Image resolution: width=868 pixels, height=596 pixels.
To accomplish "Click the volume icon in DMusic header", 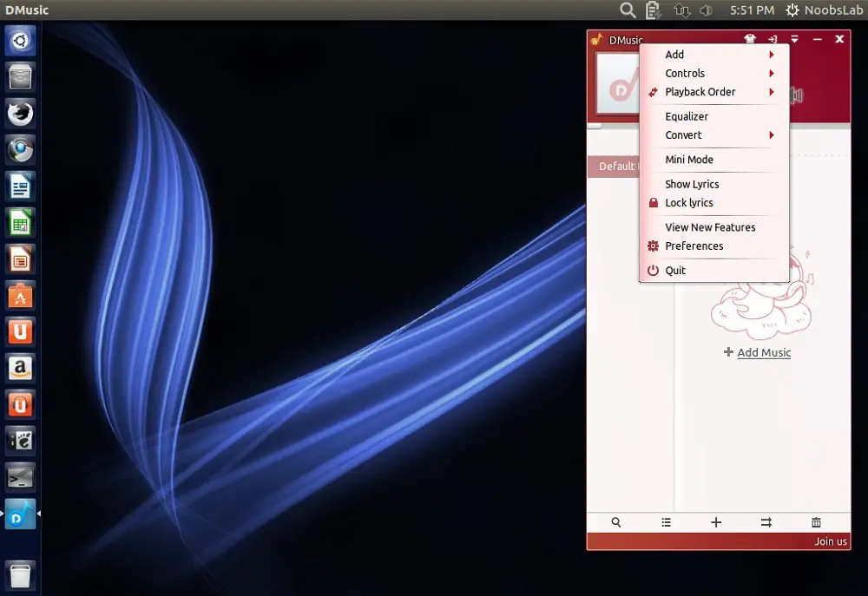I will [x=796, y=95].
